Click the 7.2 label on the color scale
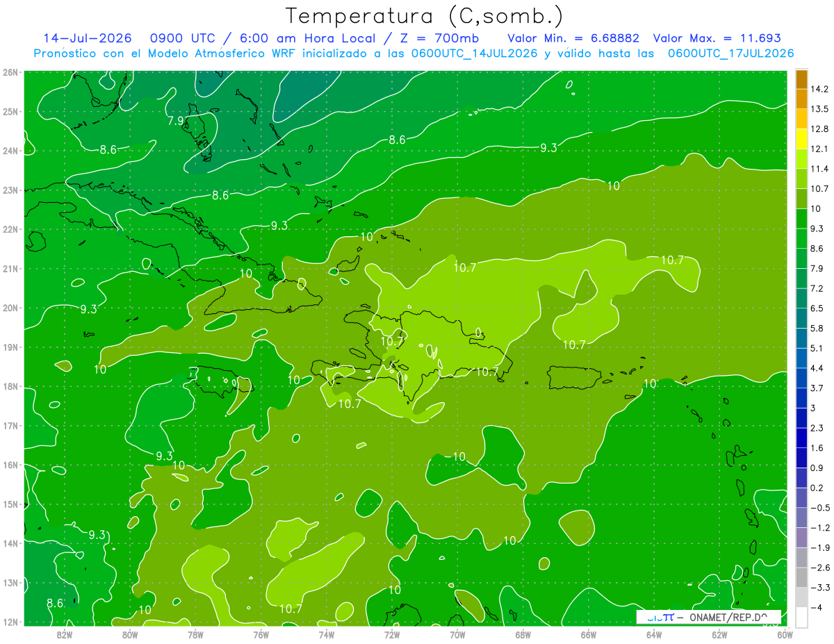The height and width of the screenshot is (644, 834). pos(817,288)
